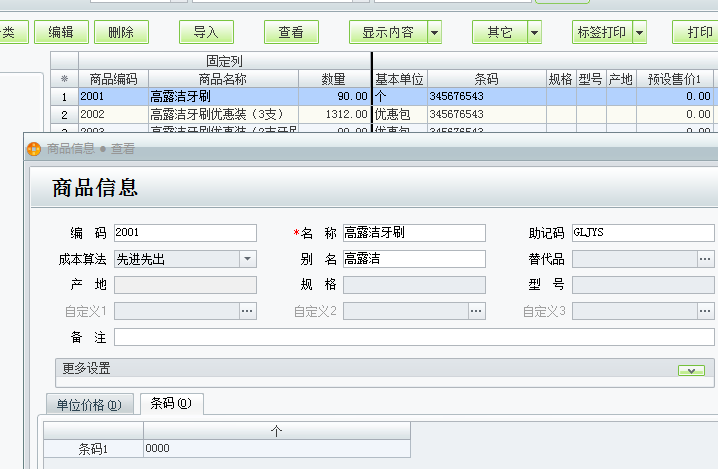The image size is (718, 469).
Task: Click the 导入 button
Action: [206, 32]
